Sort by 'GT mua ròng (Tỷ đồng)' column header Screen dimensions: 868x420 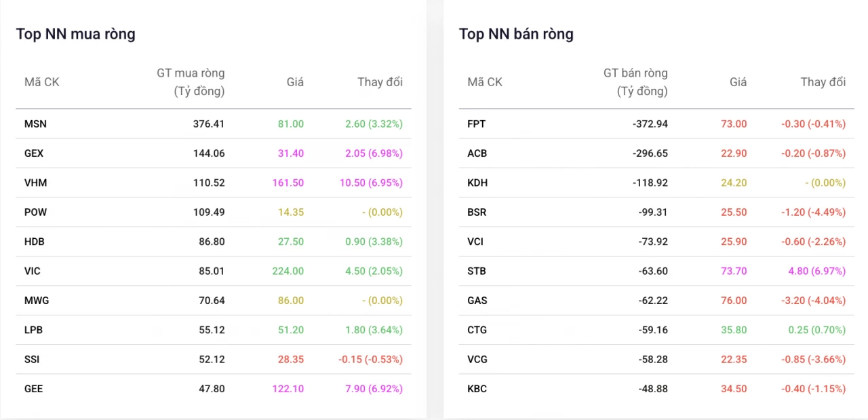pyautogui.click(x=191, y=81)
